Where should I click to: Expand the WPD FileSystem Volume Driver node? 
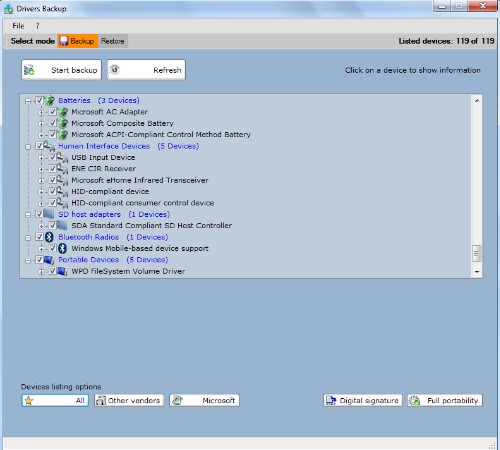(x=41, y=272)
